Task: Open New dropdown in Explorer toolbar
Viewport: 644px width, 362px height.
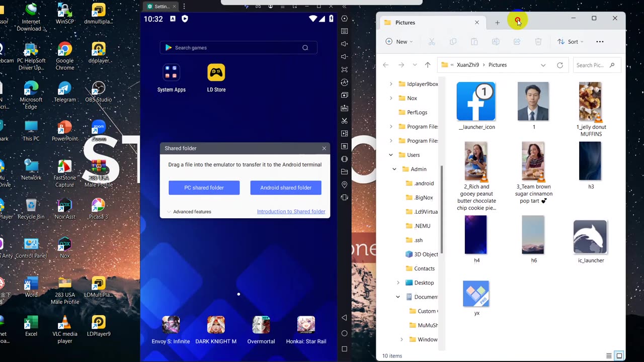Action: [399, 42]
